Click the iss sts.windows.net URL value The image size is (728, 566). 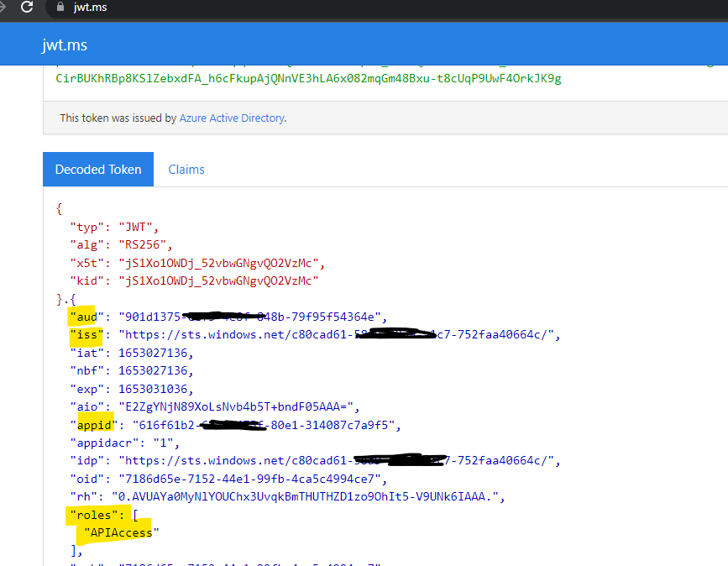(x=336, y=335)
